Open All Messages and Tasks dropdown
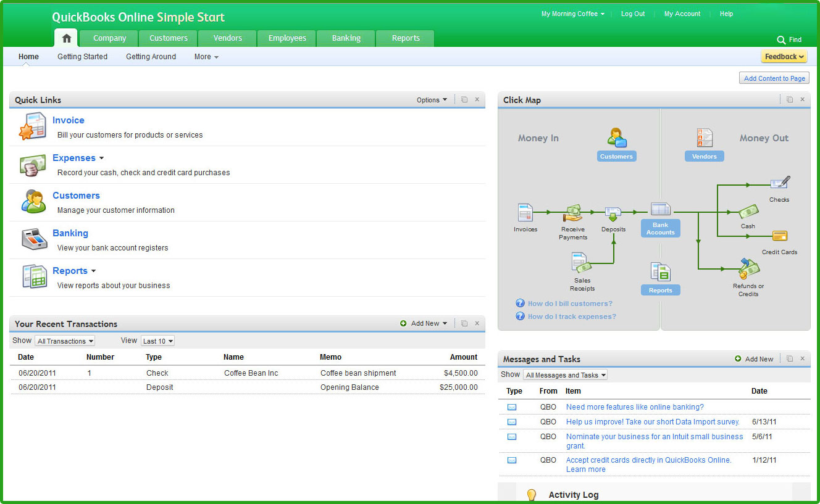 click(565, 374)
